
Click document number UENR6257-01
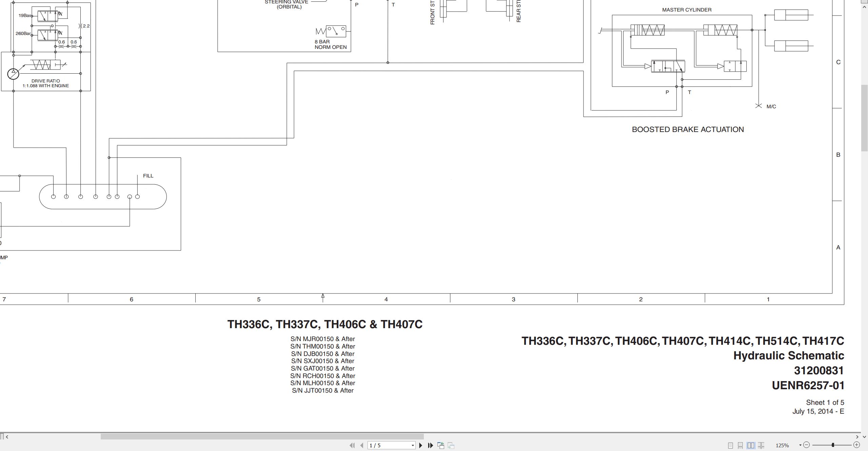point(808,386)
